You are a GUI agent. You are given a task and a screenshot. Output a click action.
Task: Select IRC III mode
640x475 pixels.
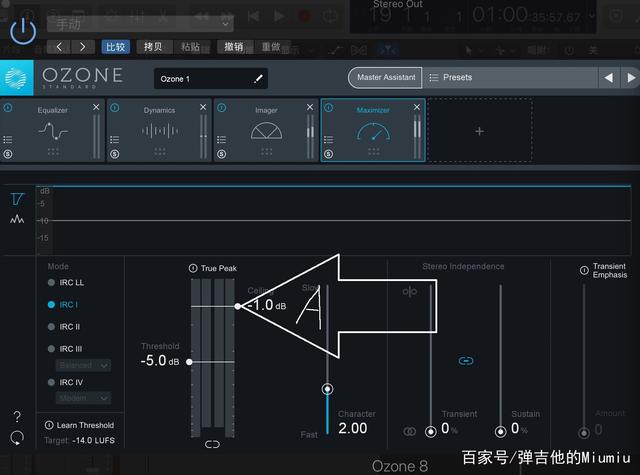pos(65,348)
